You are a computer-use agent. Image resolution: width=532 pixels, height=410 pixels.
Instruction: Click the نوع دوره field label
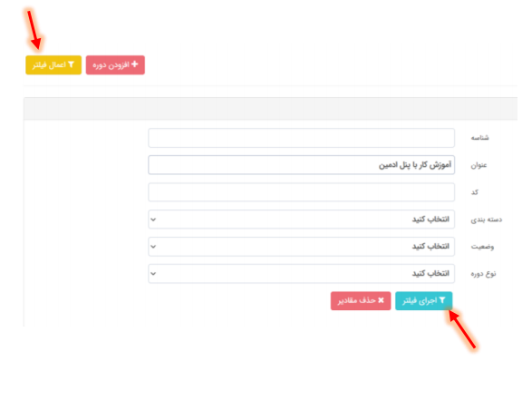point(483,274)
